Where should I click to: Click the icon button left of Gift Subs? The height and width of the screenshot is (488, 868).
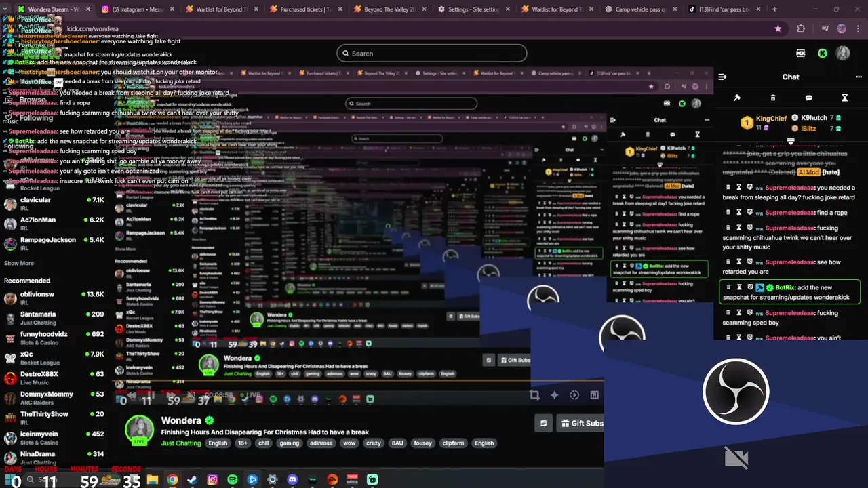pos(543,424)
